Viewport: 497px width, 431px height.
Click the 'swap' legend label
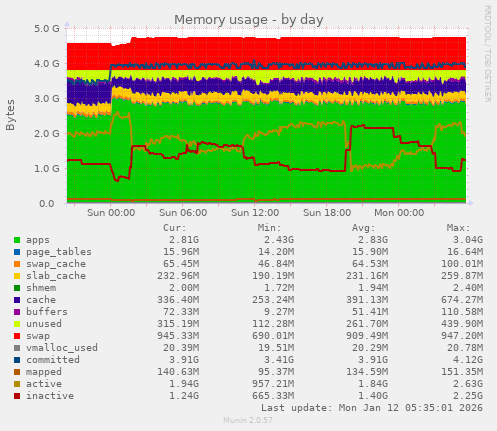38,336
